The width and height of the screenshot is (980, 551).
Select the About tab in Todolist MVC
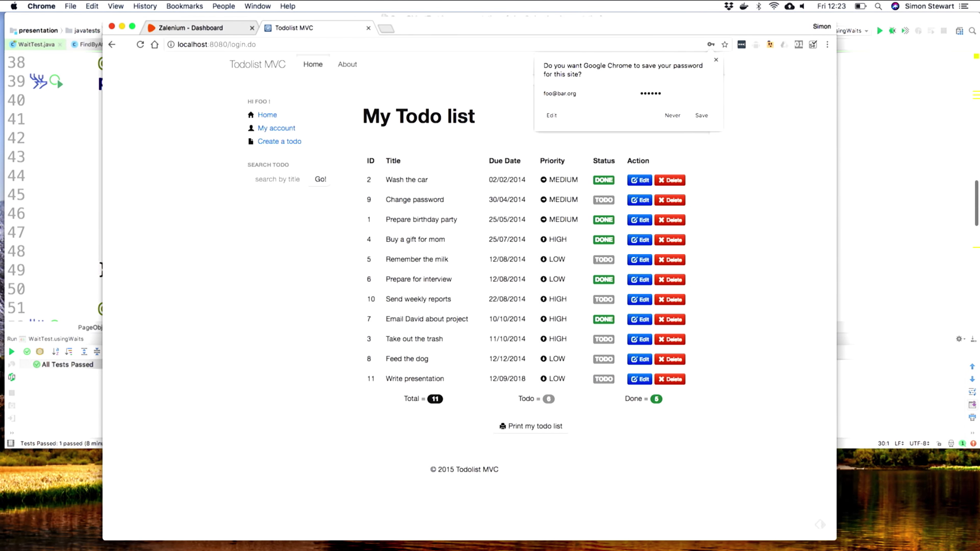(x=347, y=64)
